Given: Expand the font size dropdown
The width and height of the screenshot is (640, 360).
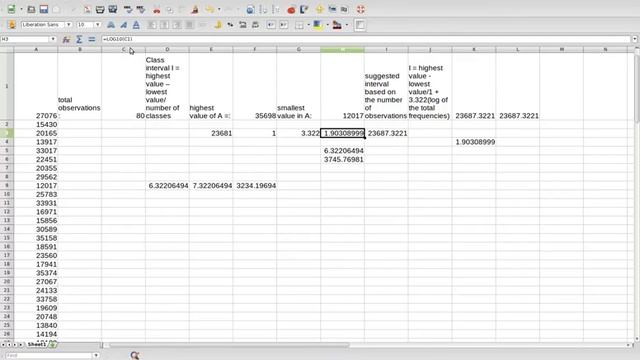Looking at the screenshot, I should (x=97, y=25).
